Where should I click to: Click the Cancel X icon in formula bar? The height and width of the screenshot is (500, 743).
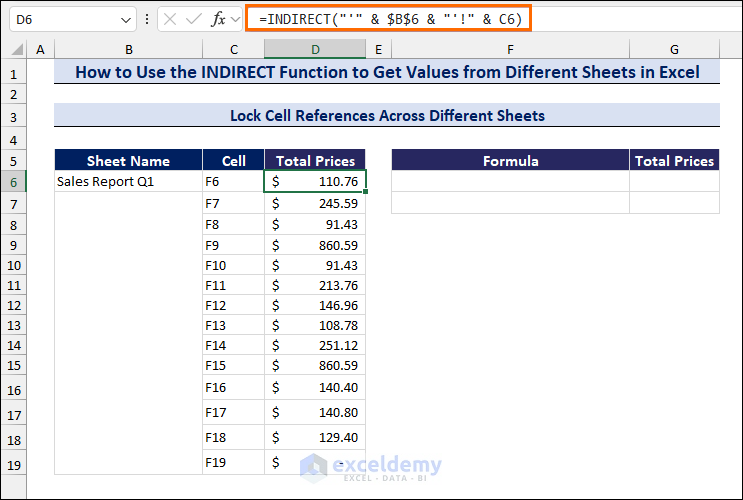click(x=171, y=19)
